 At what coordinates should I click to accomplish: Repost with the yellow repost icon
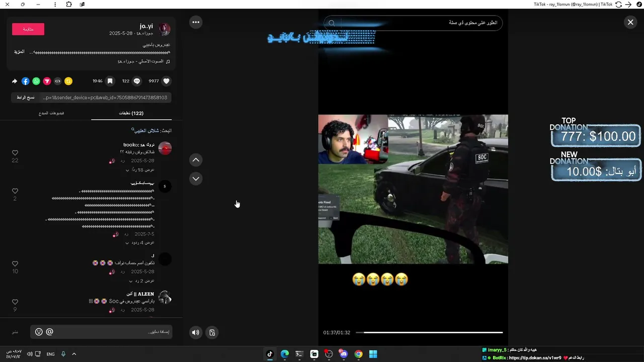pyautogui.click(x=68, y=81)
